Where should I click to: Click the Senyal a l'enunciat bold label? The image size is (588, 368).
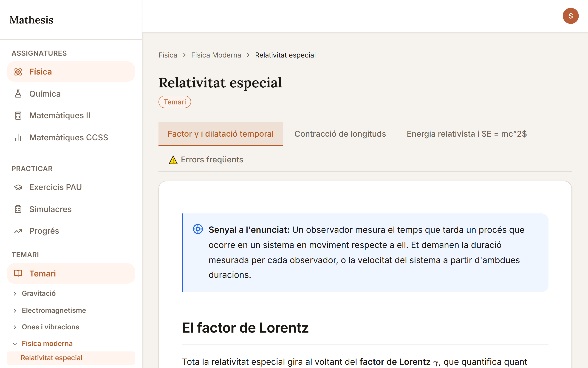click(249, 230)
